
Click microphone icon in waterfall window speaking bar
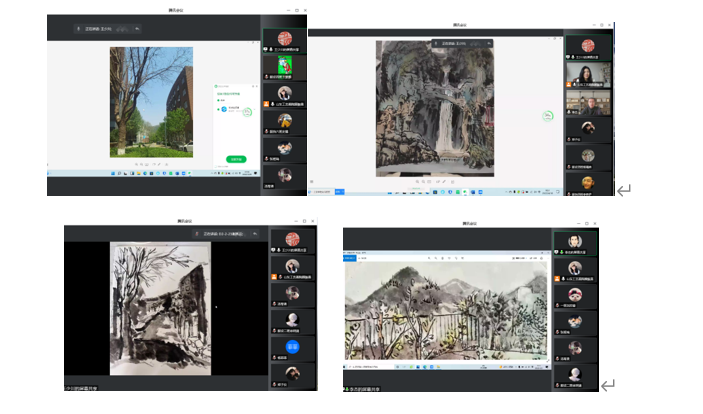(437, 43)
